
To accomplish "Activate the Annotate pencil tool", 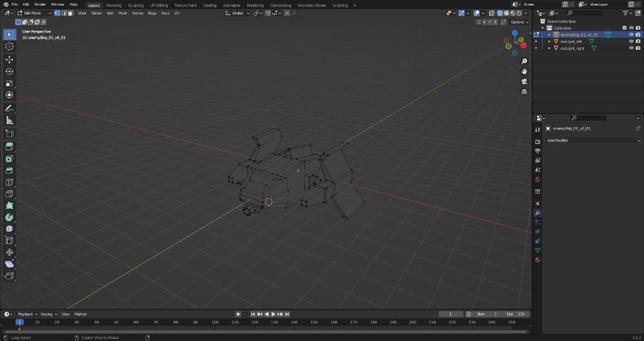I will tap(9, 108).
